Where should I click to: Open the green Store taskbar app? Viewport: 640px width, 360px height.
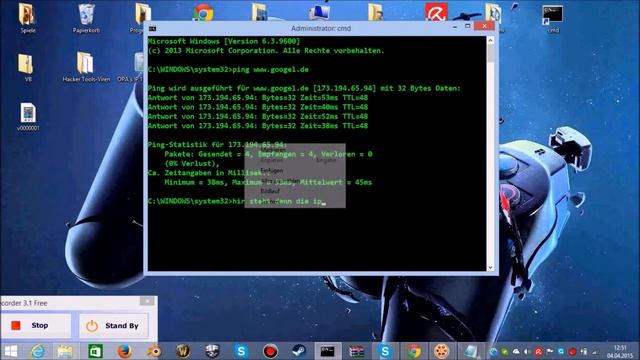[x=96, y=351]
